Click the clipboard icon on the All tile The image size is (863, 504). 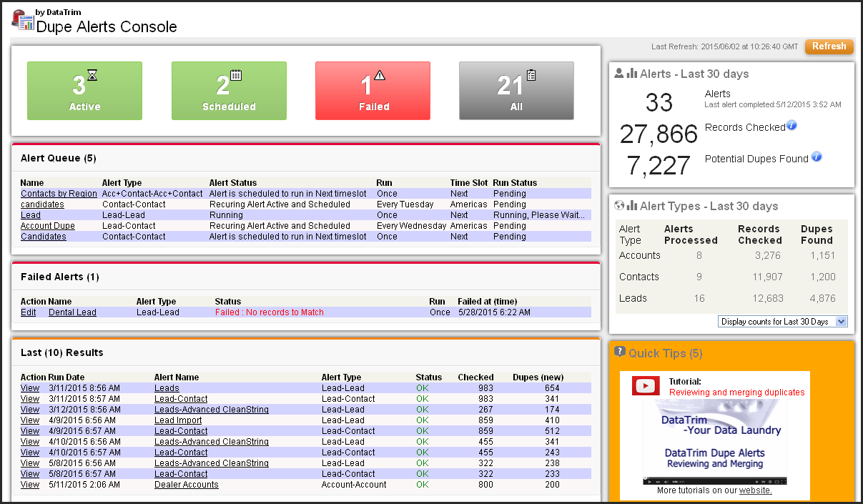click(x=531, y=74)
